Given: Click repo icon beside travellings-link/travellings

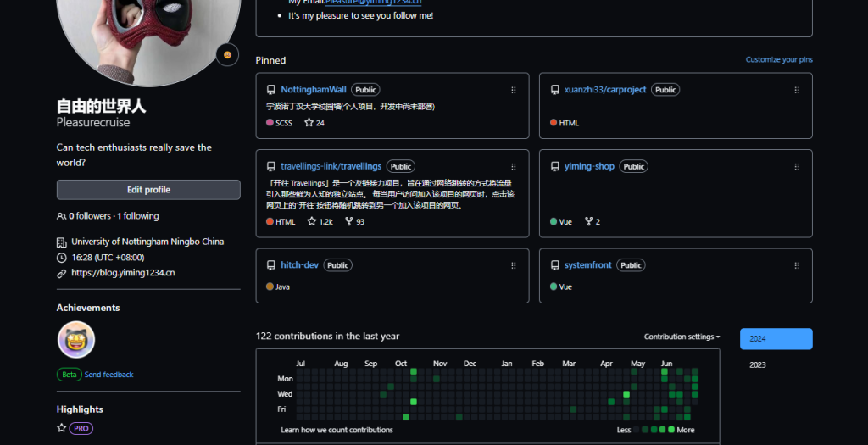Looking at the screenshot, I should pyautogui.click(x=270, y=167).
